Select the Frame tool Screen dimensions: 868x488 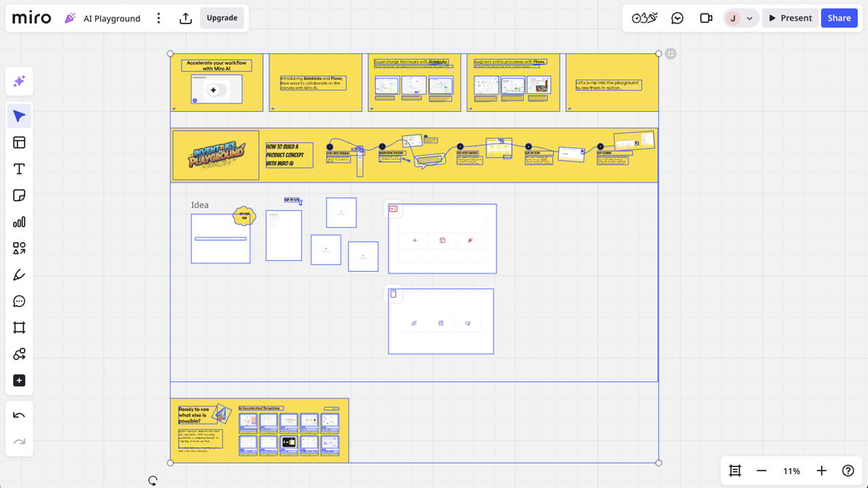(x=19, y=327)
